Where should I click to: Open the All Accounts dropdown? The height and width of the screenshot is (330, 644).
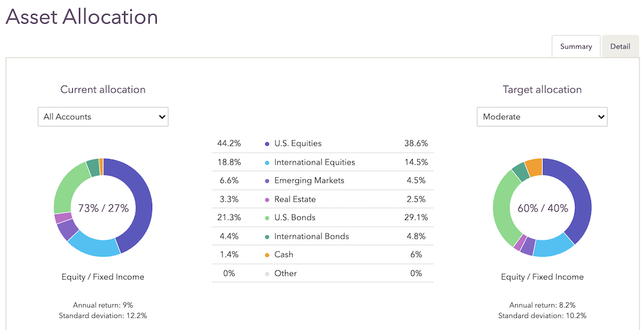click(x=103, y=117)
